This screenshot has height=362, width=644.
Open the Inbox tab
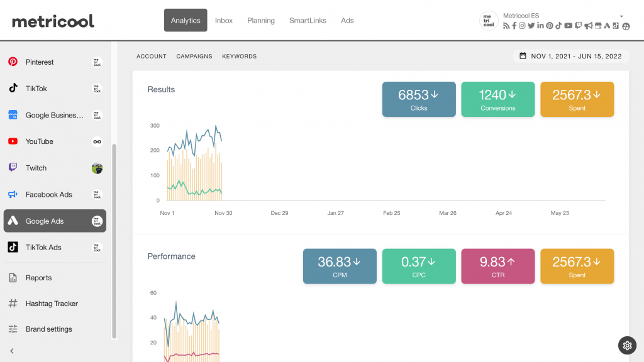point(224,20)
